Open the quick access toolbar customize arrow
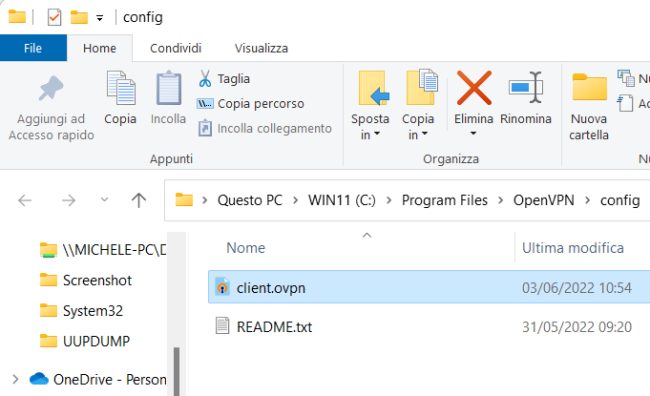The image size is (650, 396). (99, 18)
